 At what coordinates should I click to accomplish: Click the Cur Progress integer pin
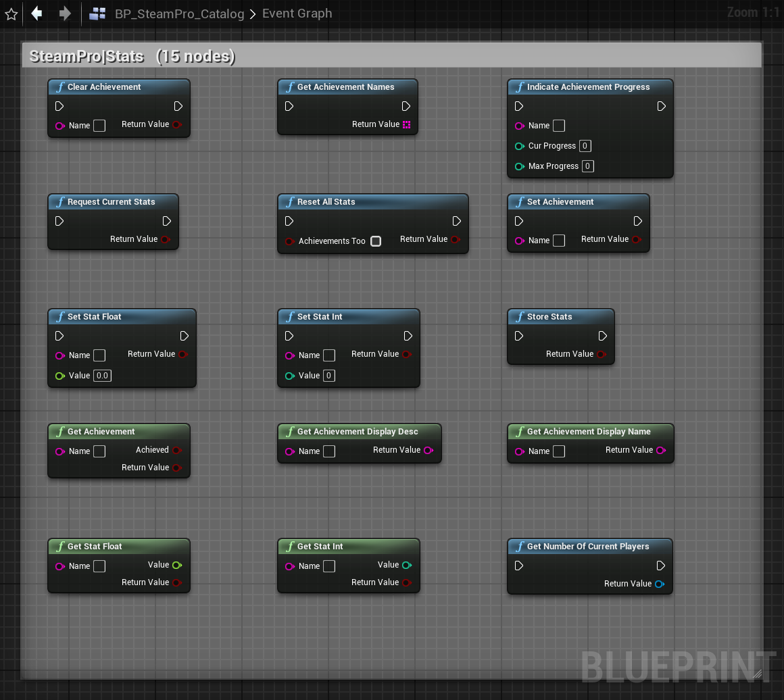[520, 146]
